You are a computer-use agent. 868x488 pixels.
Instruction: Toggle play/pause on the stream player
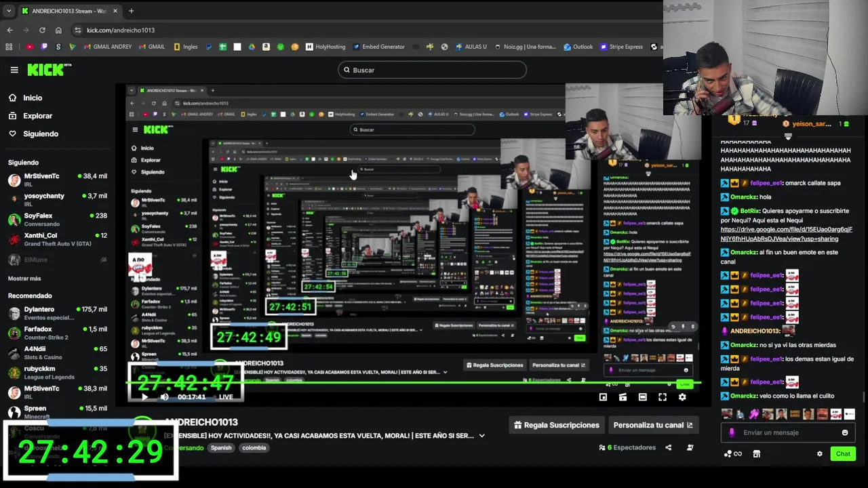click(144, 397)
